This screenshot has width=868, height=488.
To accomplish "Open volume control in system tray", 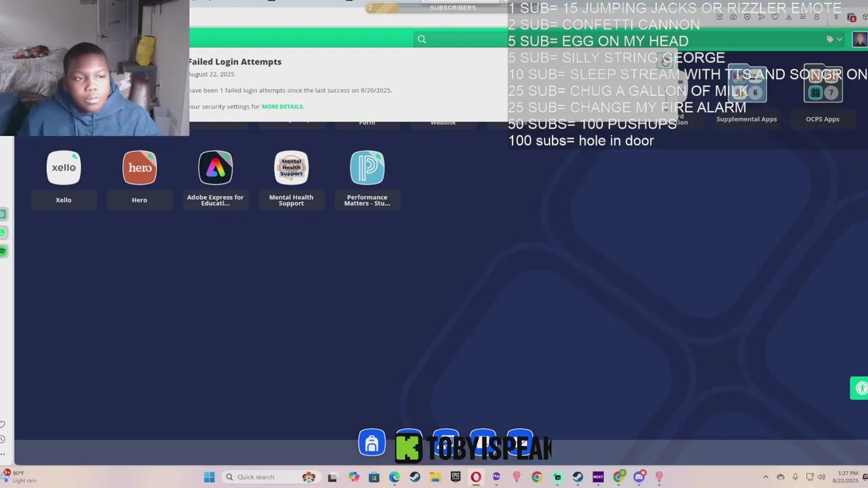I will click(x=821, y=477).
